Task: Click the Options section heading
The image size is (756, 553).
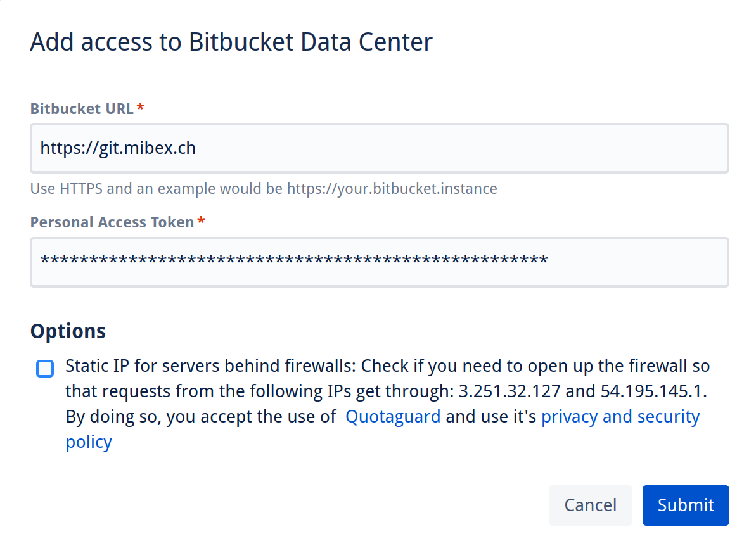Action: pos(68,331)
